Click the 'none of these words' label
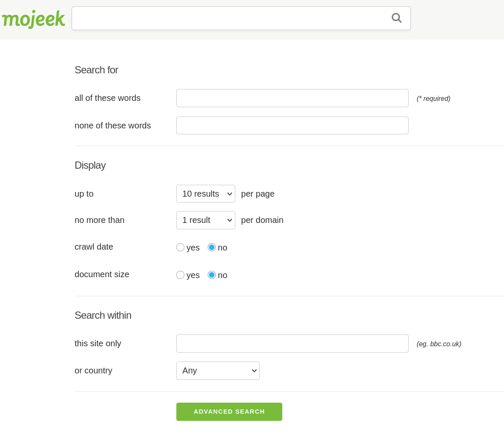This screenshot has height=448, width=504. tap(113, 125)
